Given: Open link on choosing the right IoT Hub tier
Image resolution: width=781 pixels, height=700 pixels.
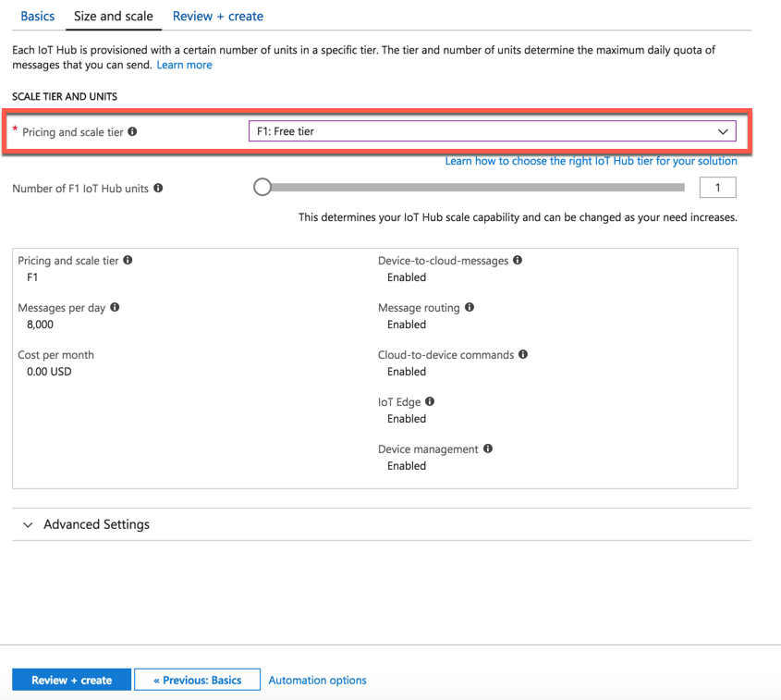Looking at the screenshot, I should coord(591,161).
